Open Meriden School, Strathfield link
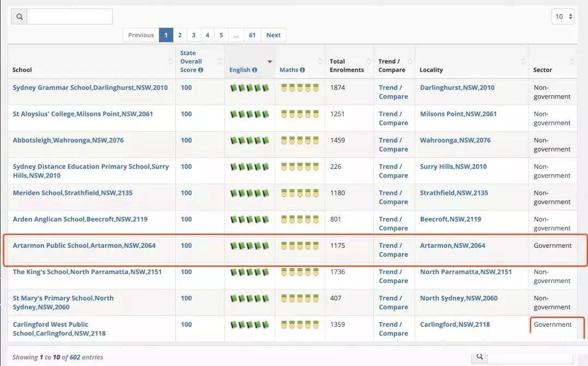This screenshot has height=366, width=588. click(73, 193)
